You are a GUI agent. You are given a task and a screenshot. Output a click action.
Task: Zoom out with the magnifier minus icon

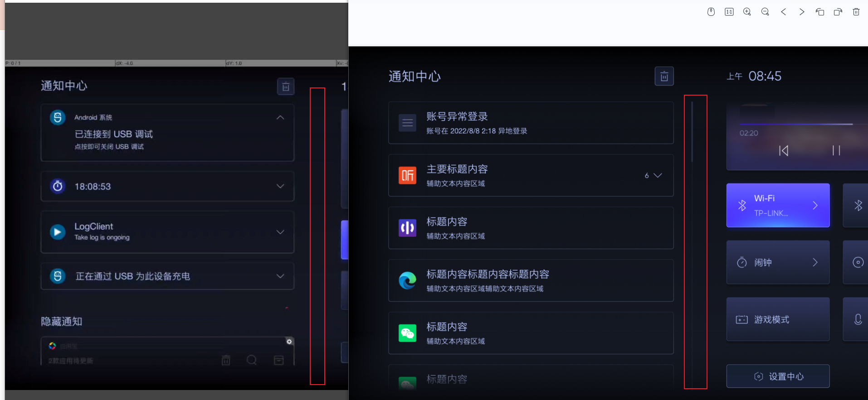coord(765,12)
